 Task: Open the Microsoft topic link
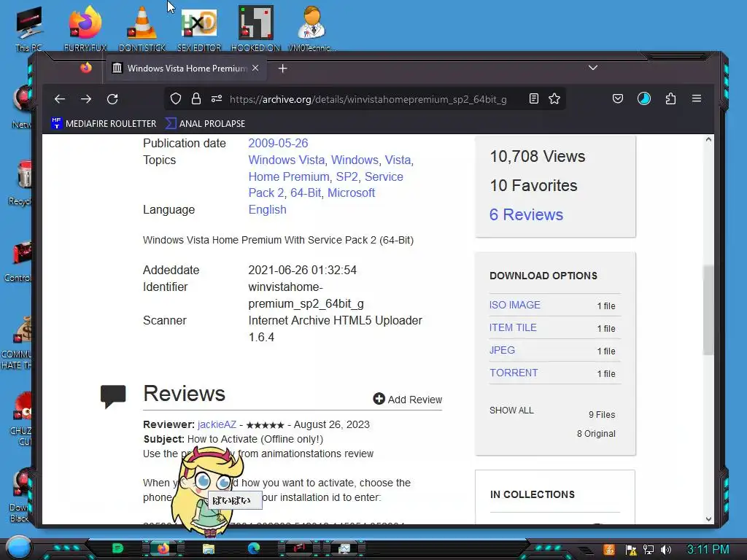tap(351, 192)
